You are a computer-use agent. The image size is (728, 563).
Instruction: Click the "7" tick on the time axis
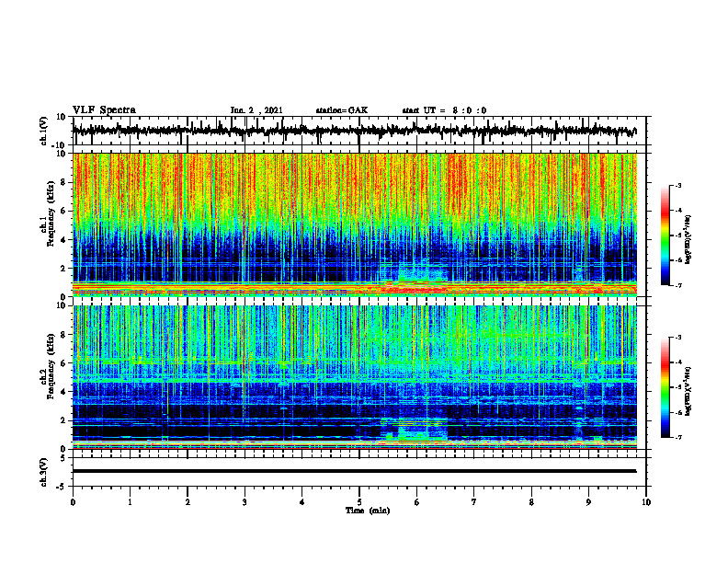(x=474, y=502)
